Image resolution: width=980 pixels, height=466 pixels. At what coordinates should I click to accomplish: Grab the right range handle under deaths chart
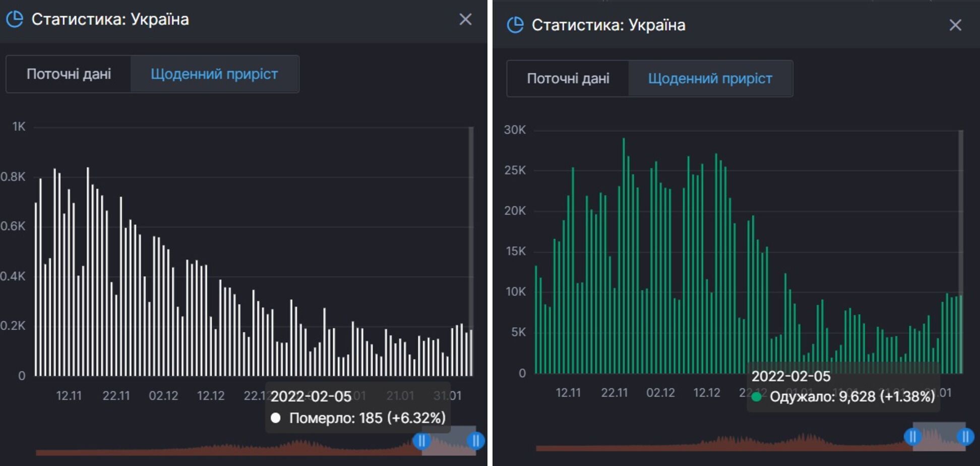tap(475, 441)
